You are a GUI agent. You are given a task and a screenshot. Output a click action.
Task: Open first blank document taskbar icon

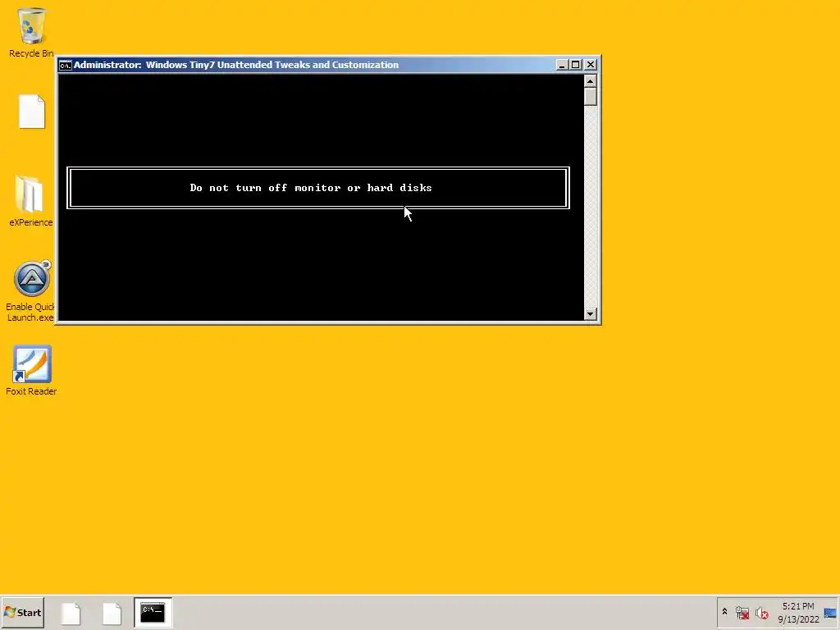pyautogui.click(x=71, y=613)
